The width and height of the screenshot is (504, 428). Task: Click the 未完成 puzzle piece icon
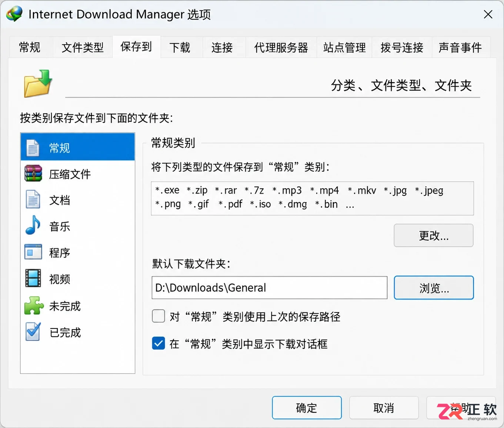tap(34, 305)
